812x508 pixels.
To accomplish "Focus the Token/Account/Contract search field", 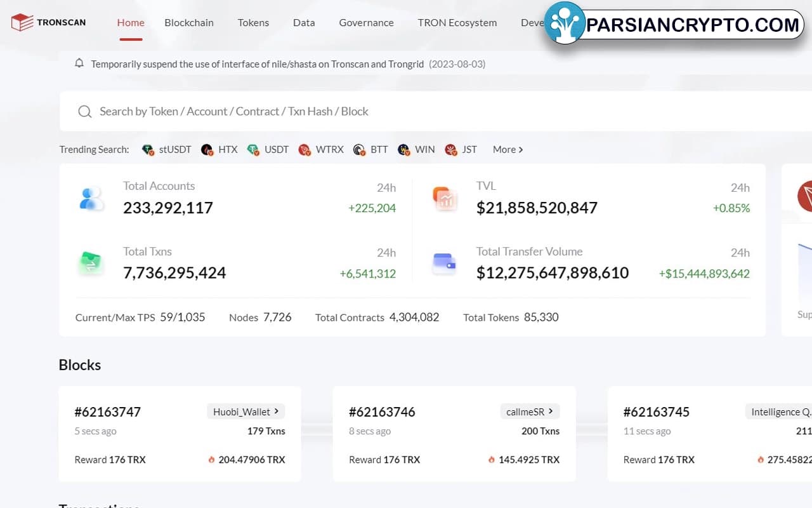I will pyautogui.click(x=381, y=112).
